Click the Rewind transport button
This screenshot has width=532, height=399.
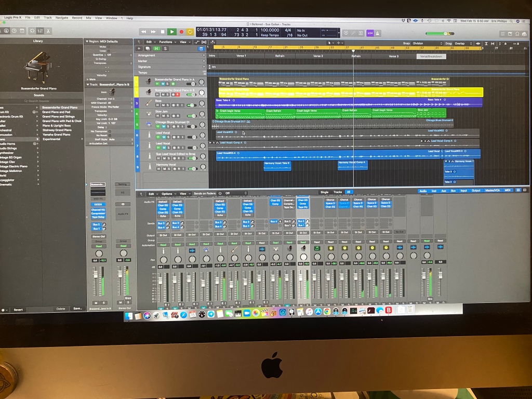(x=144, y=32)
